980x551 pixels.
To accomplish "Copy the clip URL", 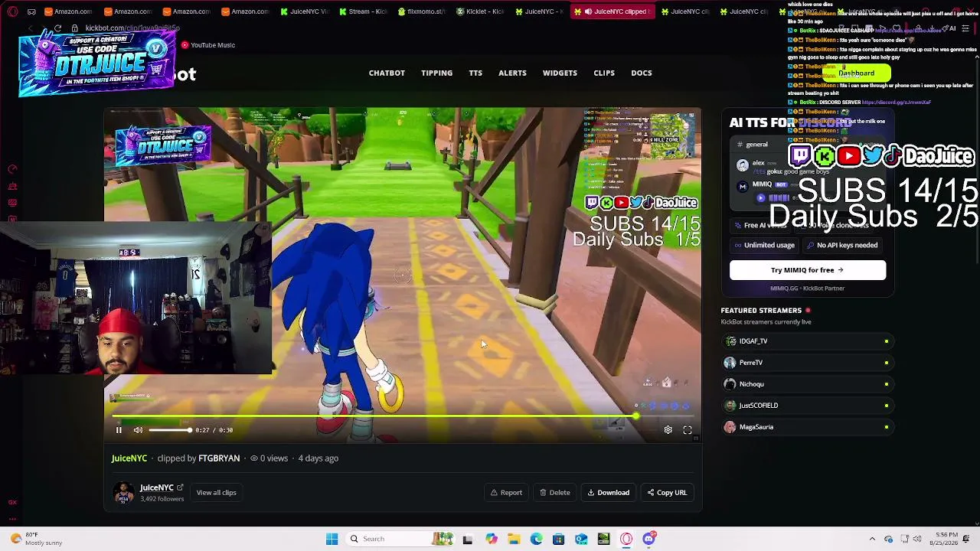I will (x=667, y=493).
